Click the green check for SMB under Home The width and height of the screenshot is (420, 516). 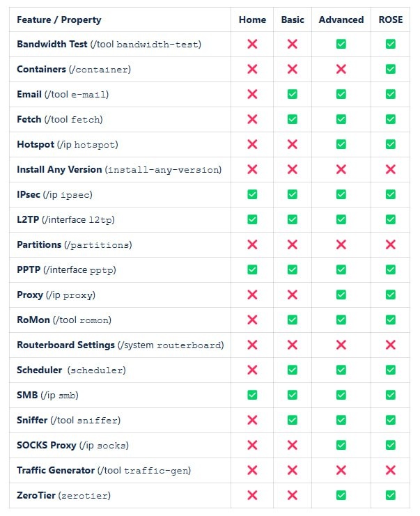pyautogui.click(x=252, y=395)
